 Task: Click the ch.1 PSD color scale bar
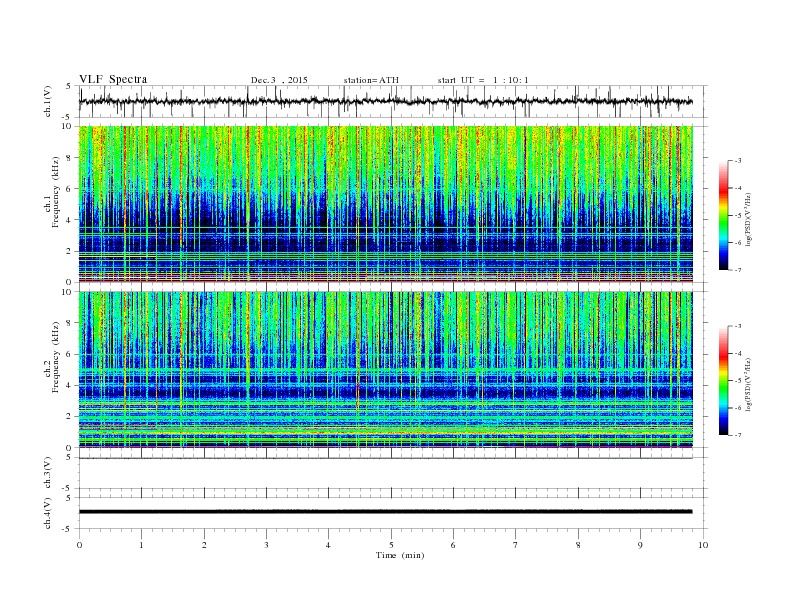coord(723,215)
